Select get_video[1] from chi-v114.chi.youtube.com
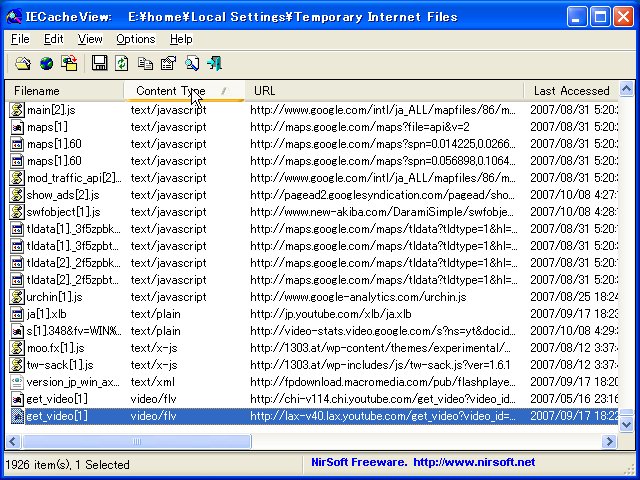Viewport: 640px width, 480px height. (313, 399)
